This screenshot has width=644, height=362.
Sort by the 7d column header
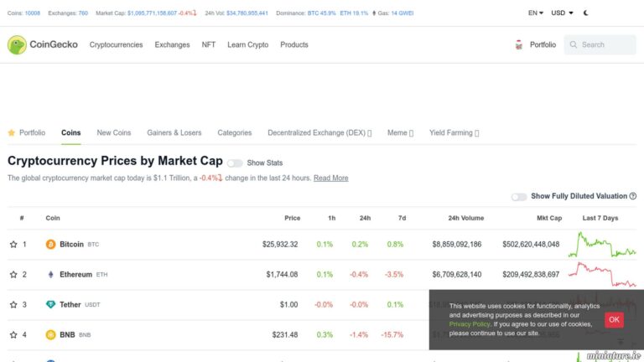[x=402, y=218]
